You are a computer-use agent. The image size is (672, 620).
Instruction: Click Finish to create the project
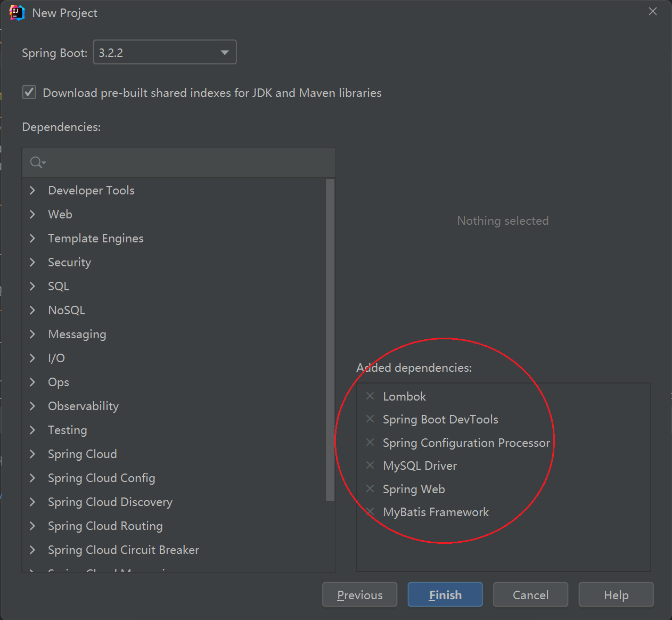(x=445, y=594)
